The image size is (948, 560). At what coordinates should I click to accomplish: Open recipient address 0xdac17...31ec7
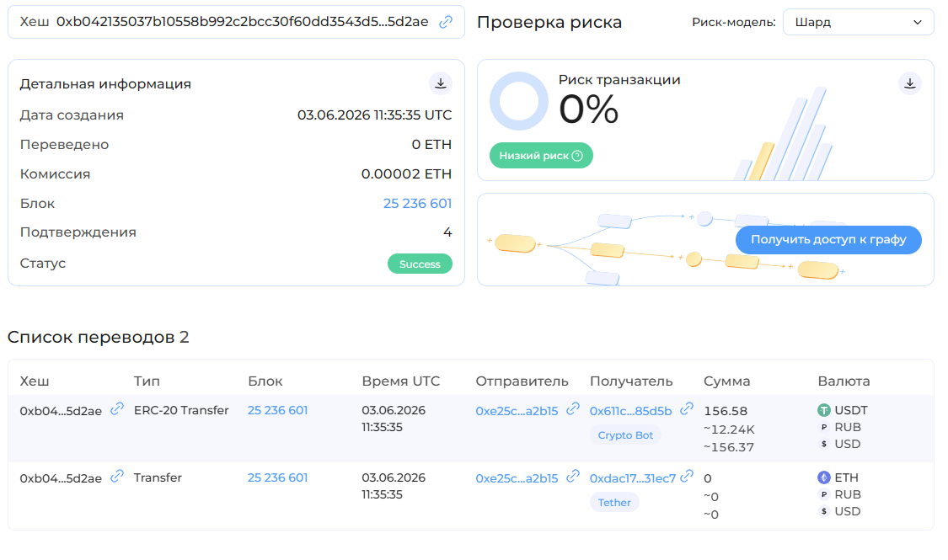[632, 477]
